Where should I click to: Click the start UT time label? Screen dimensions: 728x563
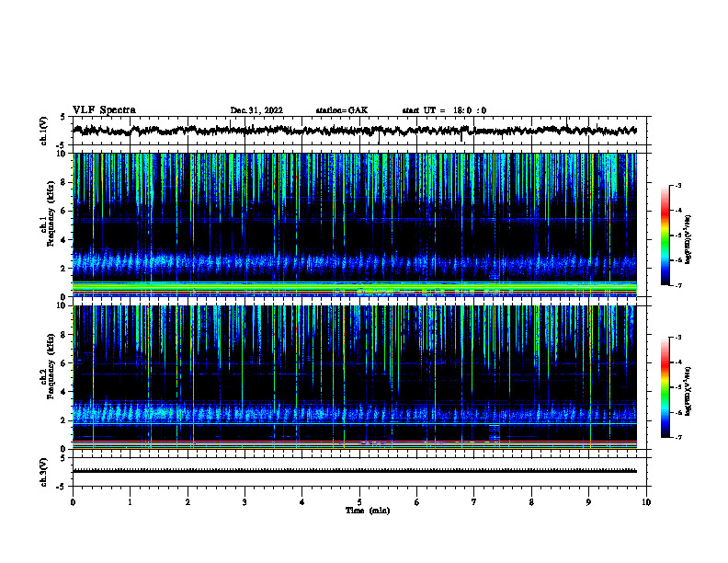point(444,110)
